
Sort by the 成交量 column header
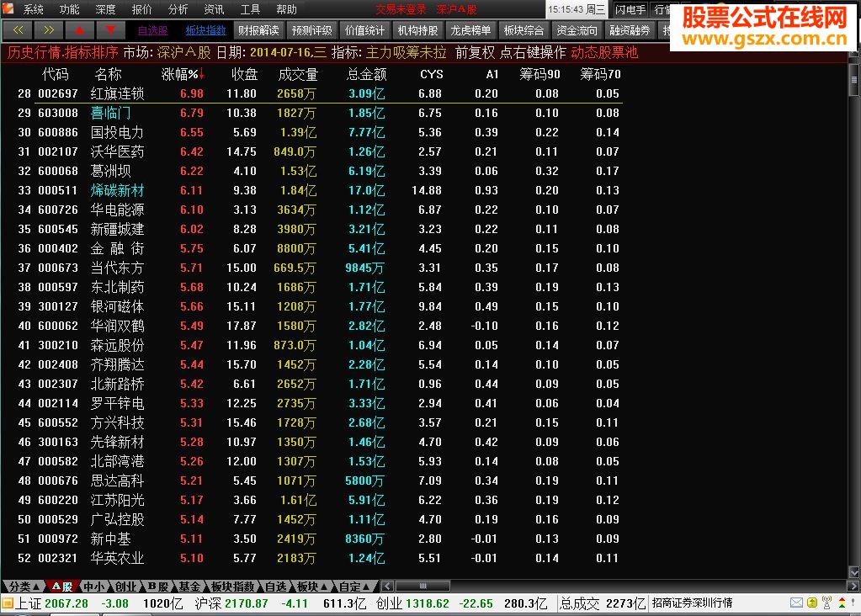[298, 74]
